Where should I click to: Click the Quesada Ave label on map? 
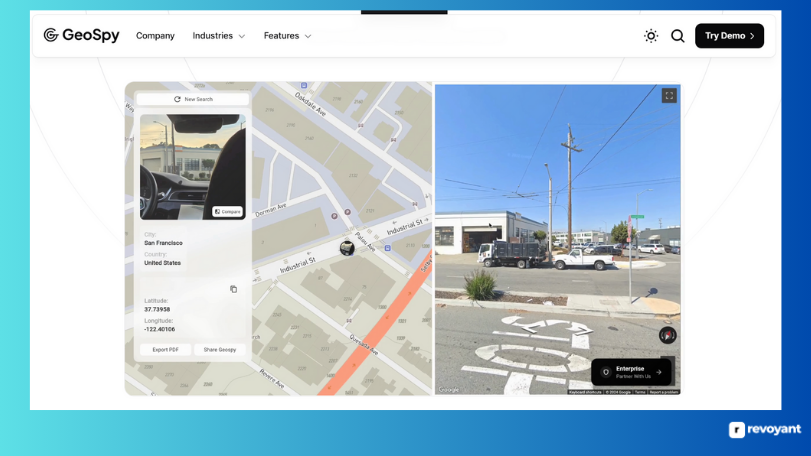364,345
